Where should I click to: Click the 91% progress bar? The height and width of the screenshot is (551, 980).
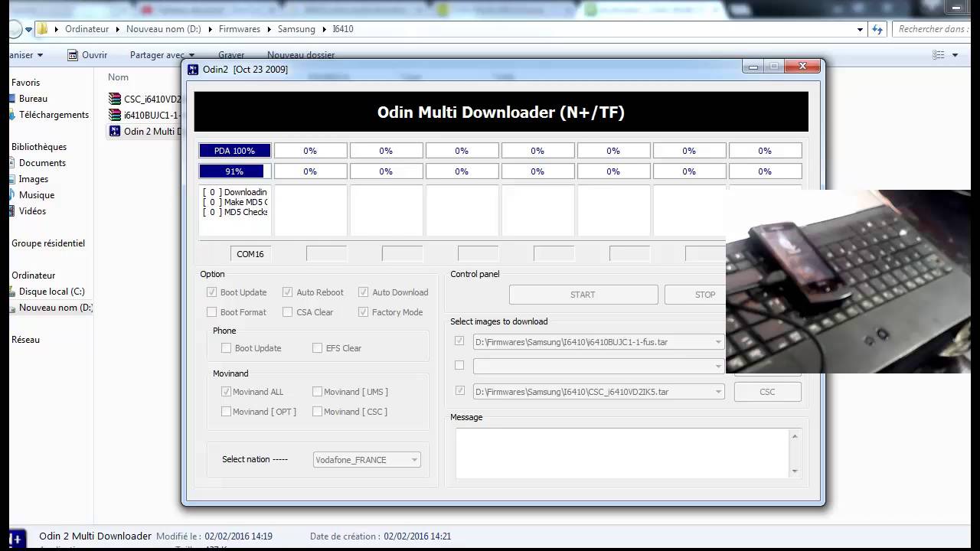[x=234, y=171]
